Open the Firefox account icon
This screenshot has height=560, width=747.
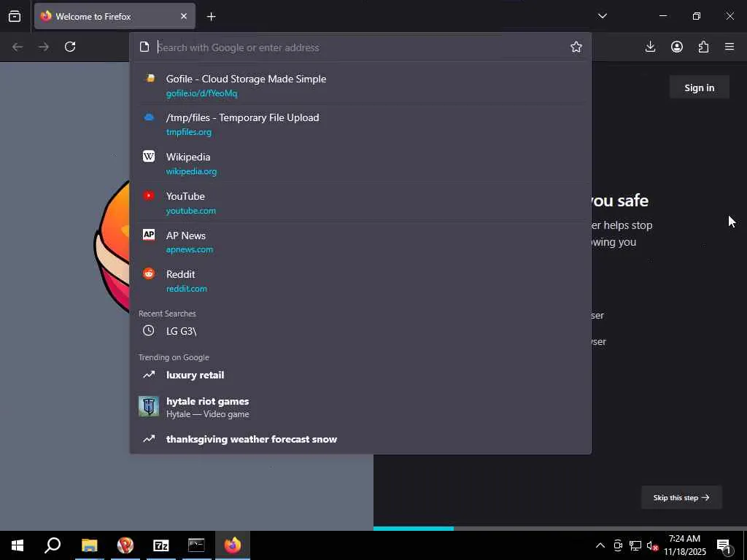[677, 47]
